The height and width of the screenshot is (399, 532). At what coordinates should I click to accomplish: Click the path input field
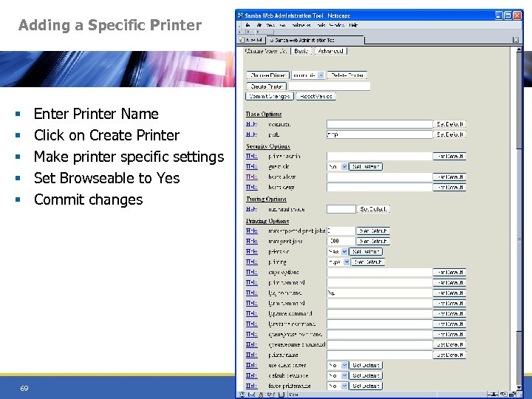point(379,134)
